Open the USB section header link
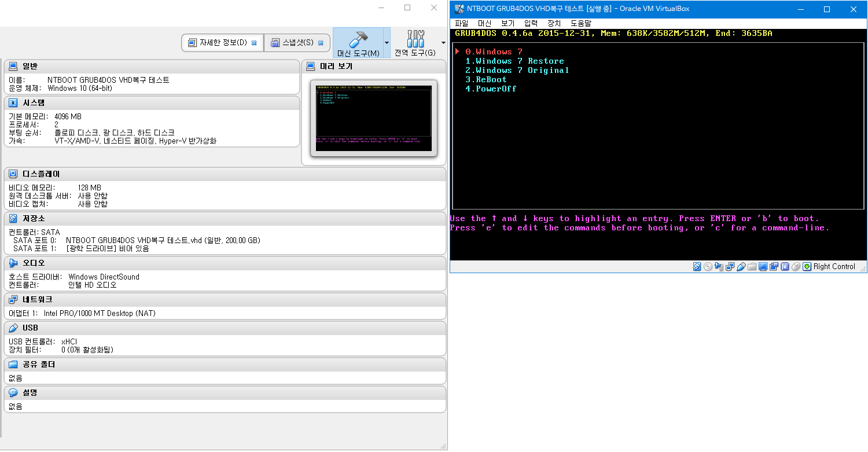This screenshot has height=452, width=868. (30, 328)
